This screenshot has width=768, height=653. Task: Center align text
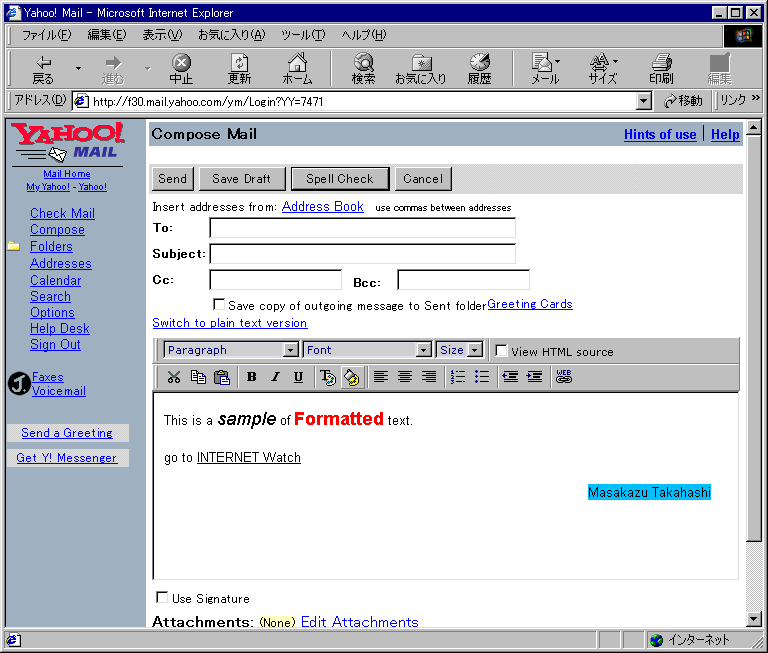405,376
